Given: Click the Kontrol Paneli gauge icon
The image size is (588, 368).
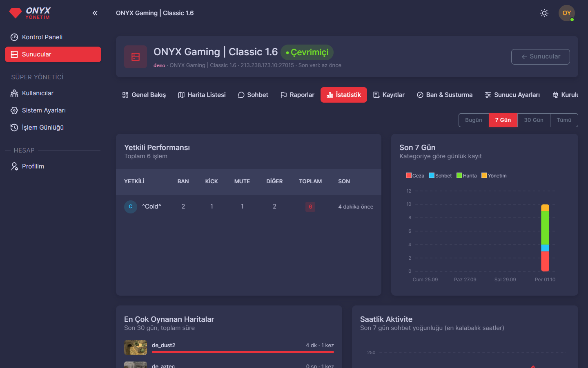Looking at the screenshot, I should [x=14, y=37].
